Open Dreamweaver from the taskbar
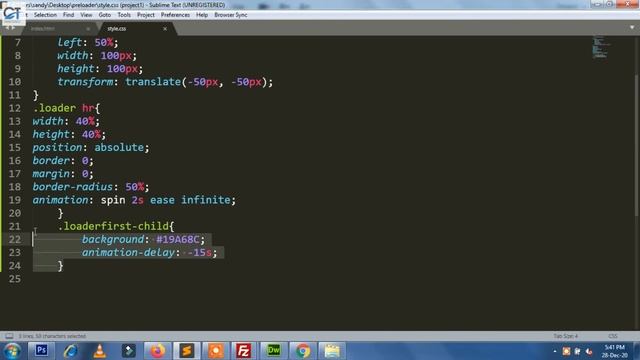 click(273, 351)
